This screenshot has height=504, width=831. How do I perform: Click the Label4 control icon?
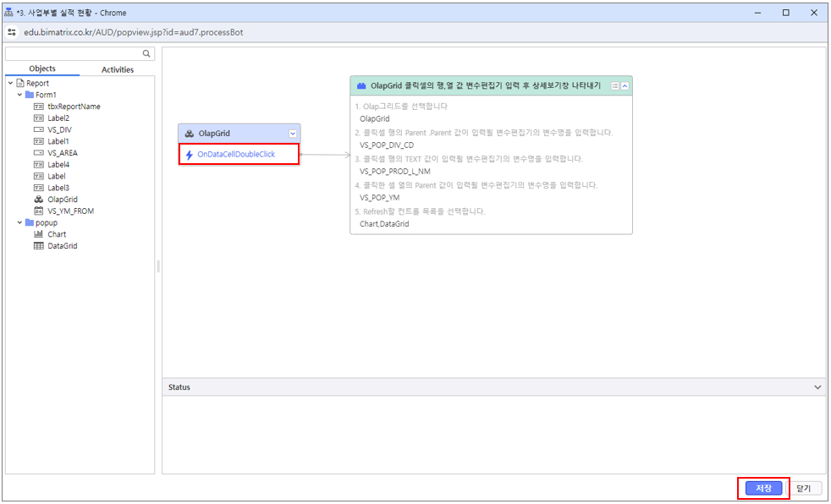click(38, 165)
